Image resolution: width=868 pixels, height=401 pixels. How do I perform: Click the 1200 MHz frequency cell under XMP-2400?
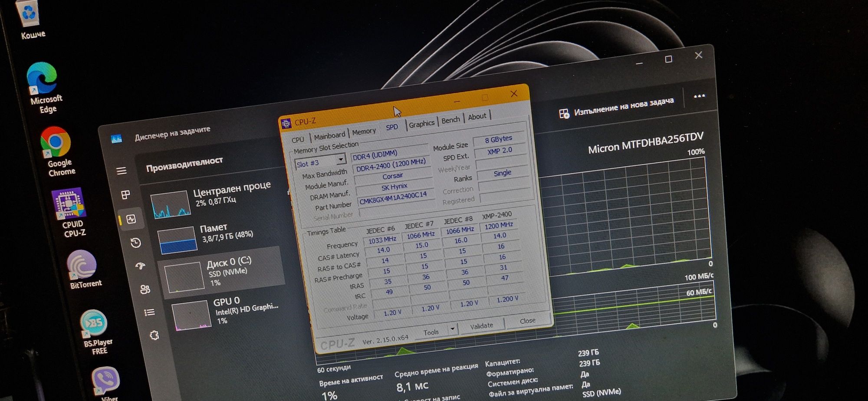[499, 226]
